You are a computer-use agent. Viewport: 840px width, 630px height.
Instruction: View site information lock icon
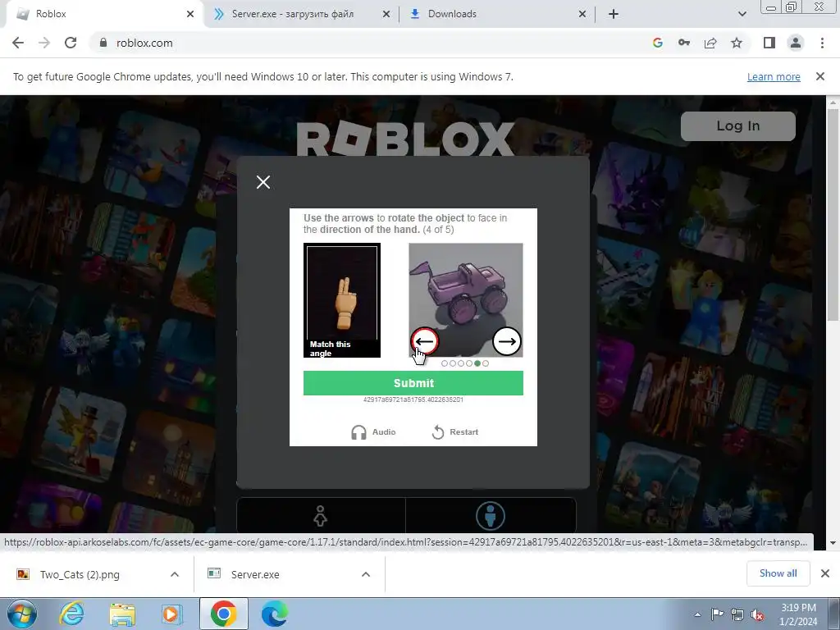(103, 43)
